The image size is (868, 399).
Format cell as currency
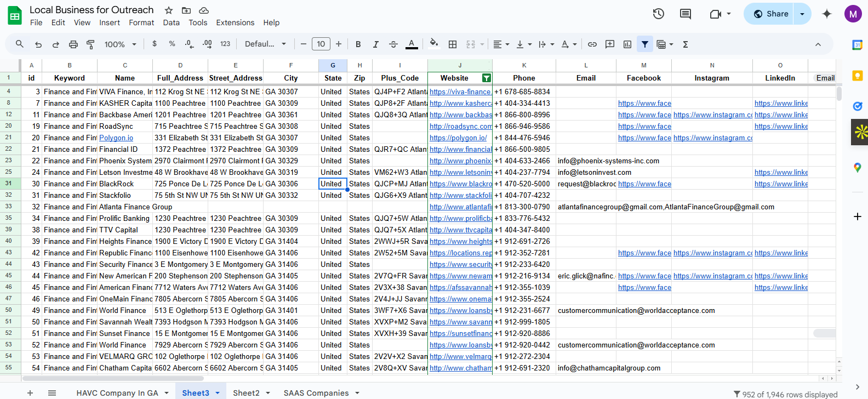155,44
